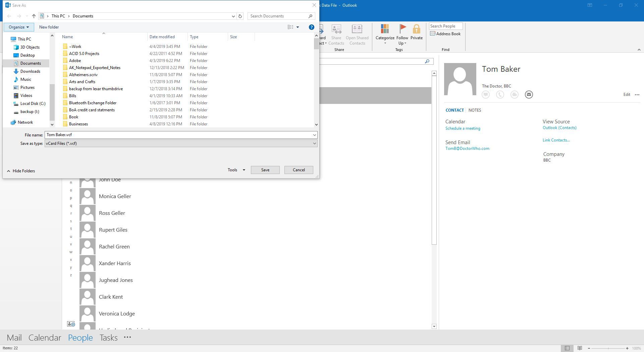Click the contact list vertical scrollbar
The image size is (644, 352).
point(434,199)
